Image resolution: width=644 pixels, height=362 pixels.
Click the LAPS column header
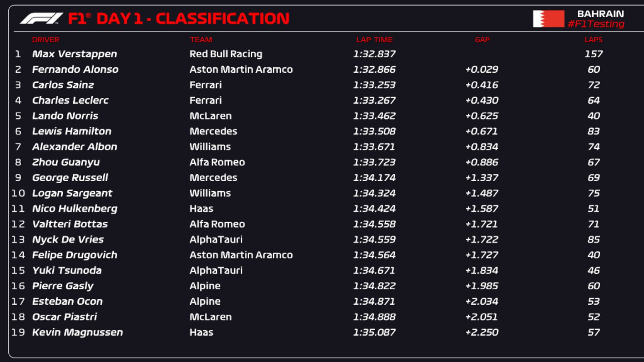pos(593,40)
